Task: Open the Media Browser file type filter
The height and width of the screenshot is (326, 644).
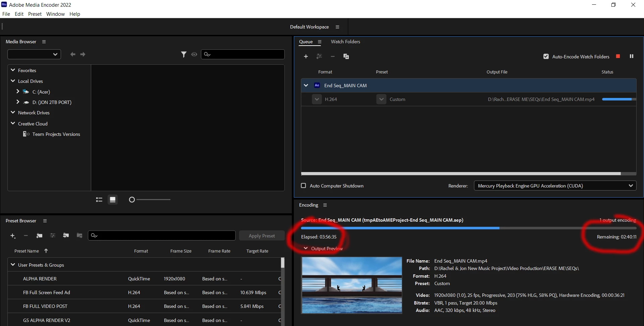Action: pos(184,54)
